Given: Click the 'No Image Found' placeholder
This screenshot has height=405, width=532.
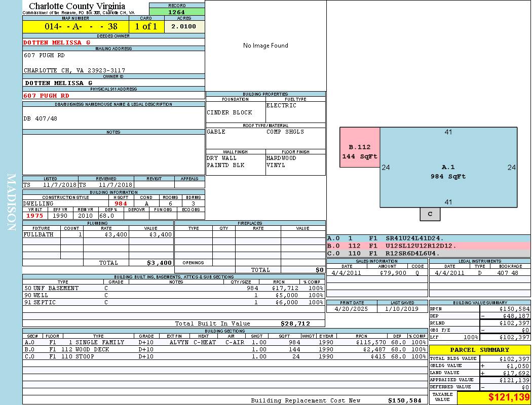Looking at the screenshot, I should click(265, 46).
